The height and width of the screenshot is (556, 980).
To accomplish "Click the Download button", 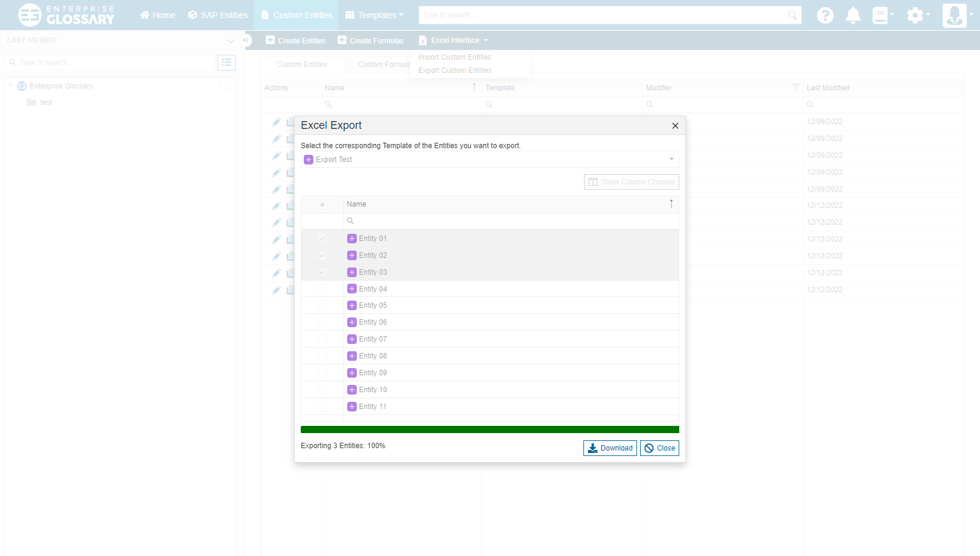I will pos(610,448).
